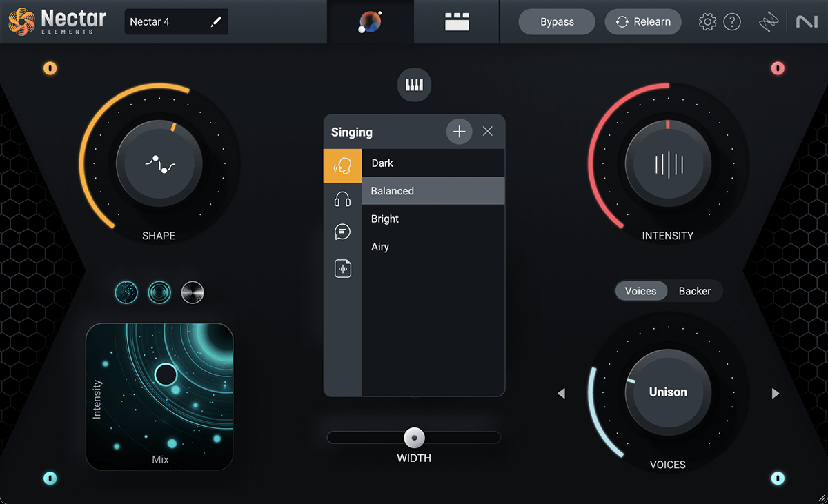The width and height of the screenshot is (828, 504).
Task: Step to next Voices option with right arrow
Action: (x=774, y=393)
